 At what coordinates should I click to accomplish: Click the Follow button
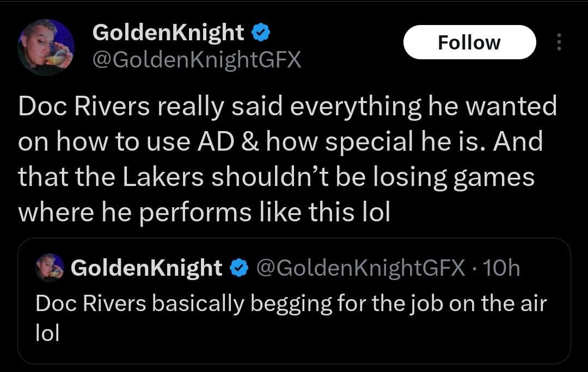coord(469,42)
